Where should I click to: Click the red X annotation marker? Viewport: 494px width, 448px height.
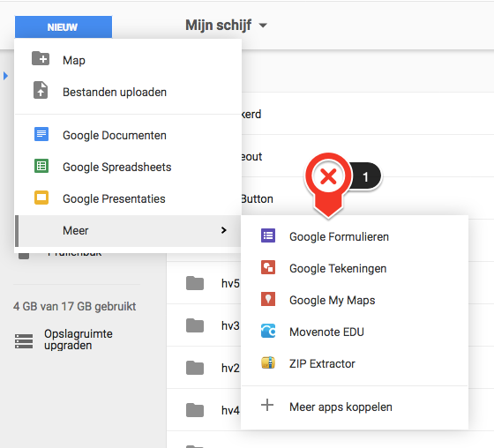pyautogui.click(x=328, y=176)
